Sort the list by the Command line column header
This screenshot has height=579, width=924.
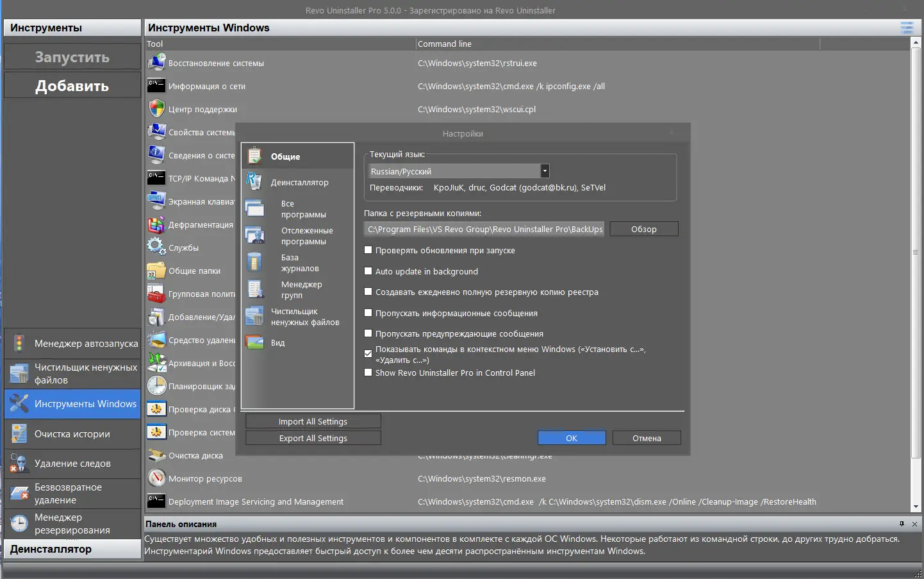[618, 44]
